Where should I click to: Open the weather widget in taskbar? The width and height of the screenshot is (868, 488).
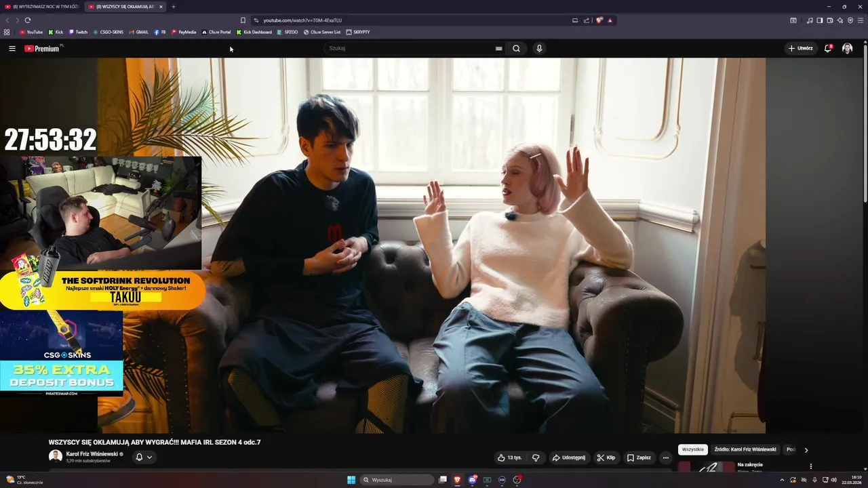pos(24,480)
